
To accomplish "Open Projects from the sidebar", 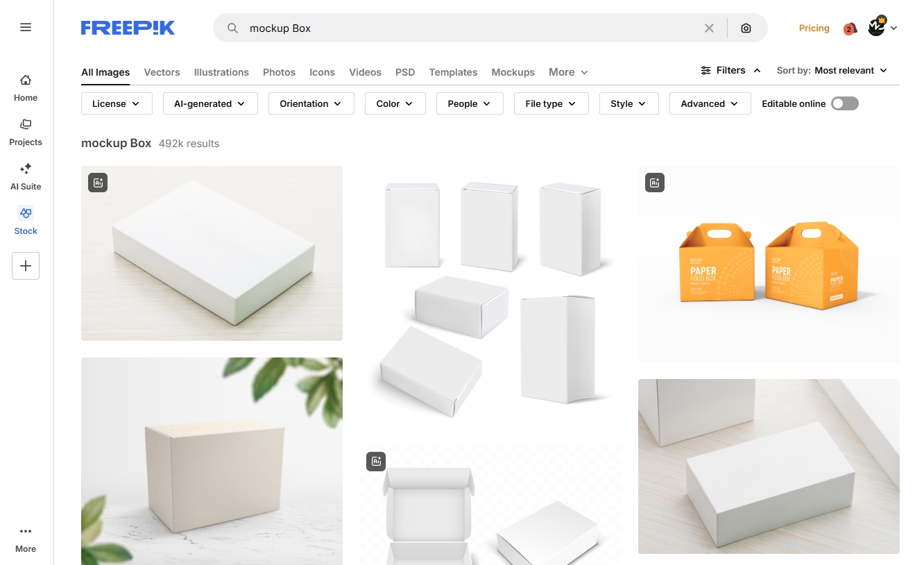I will click(26, 132).
